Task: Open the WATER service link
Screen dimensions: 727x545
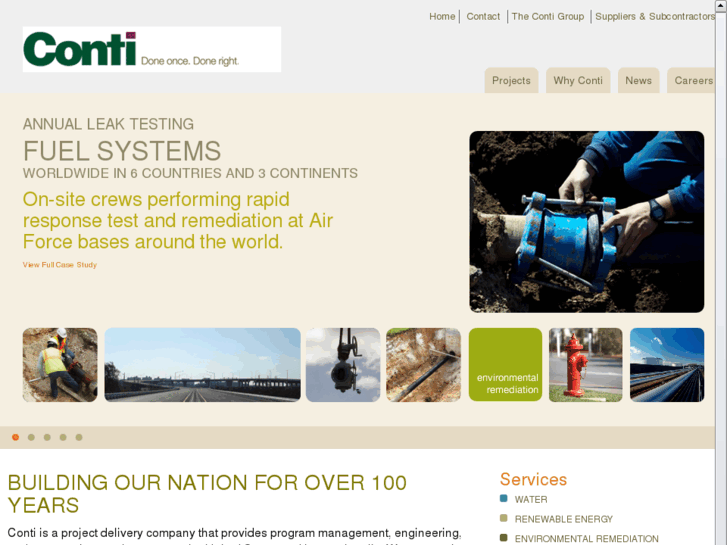Action: tap(531, 500)
